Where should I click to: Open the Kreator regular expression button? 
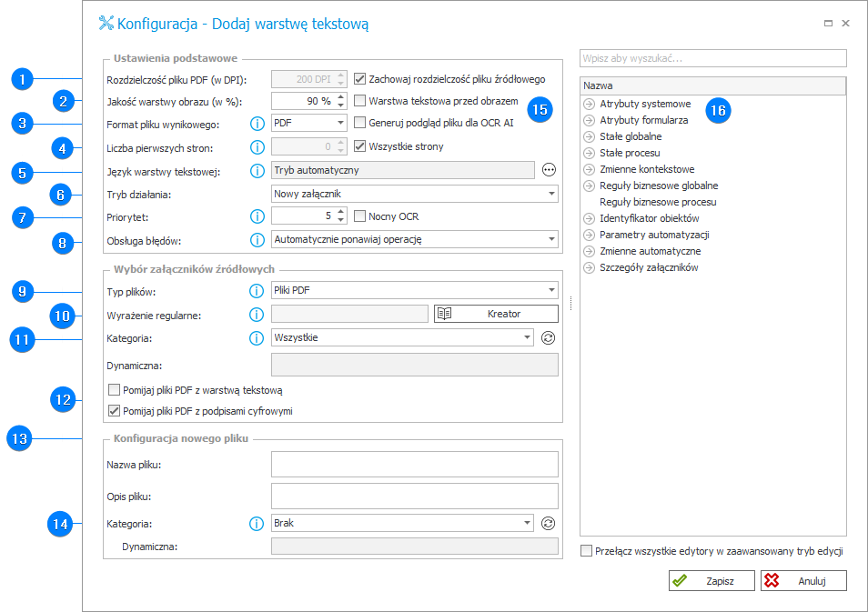496,314
